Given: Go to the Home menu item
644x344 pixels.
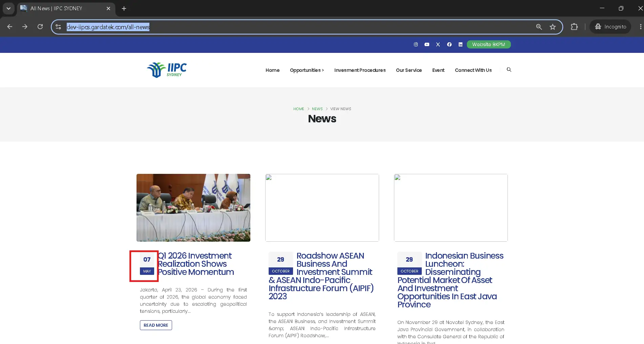Looking at the screenshot, I should [272, 70].
